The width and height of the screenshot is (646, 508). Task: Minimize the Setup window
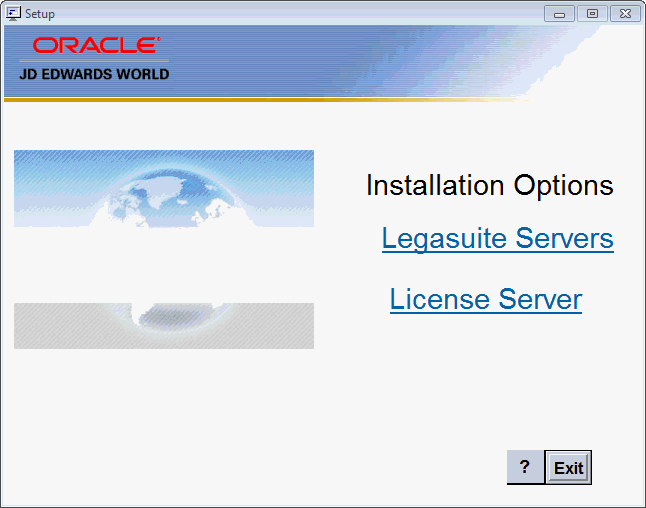pyautogui.click(x=559, y=14)
